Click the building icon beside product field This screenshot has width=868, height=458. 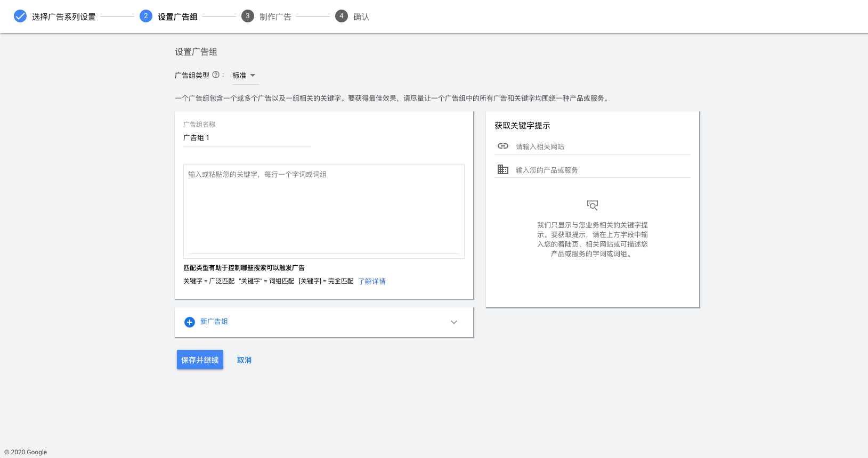(x=503, y=170)
